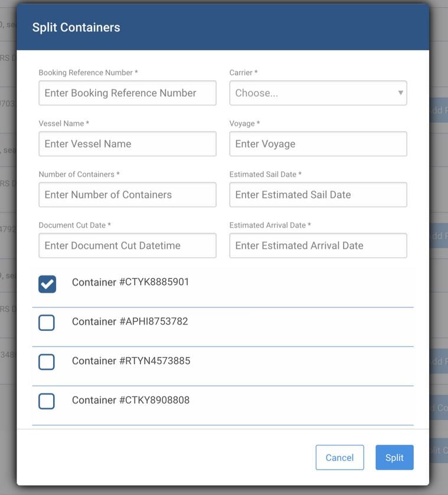Open the Carrier dropdown
The width and height of the screenshot is (448, 495).
coord(318,93)
